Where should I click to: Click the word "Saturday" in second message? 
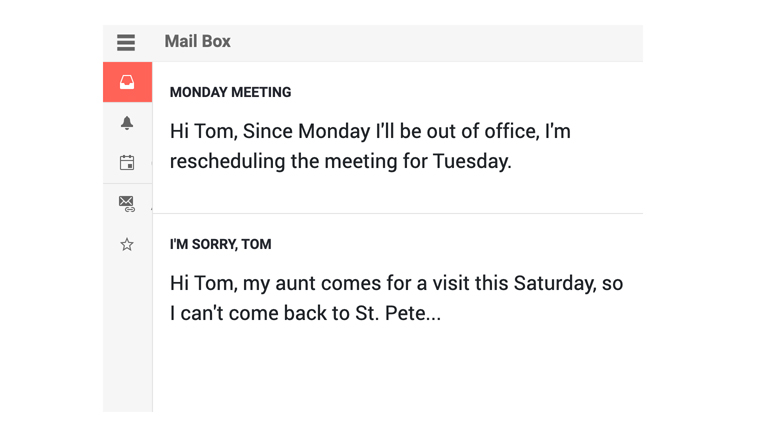[x=553, y=283]
